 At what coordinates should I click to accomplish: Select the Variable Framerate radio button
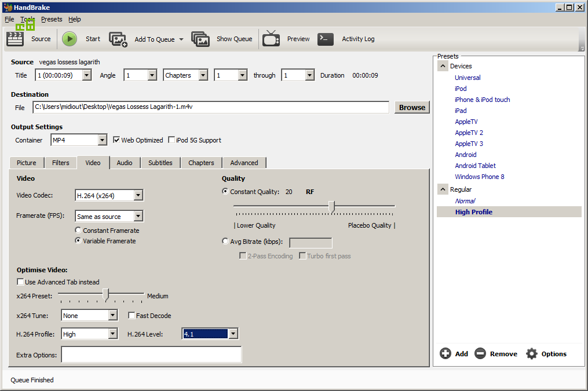78,240
